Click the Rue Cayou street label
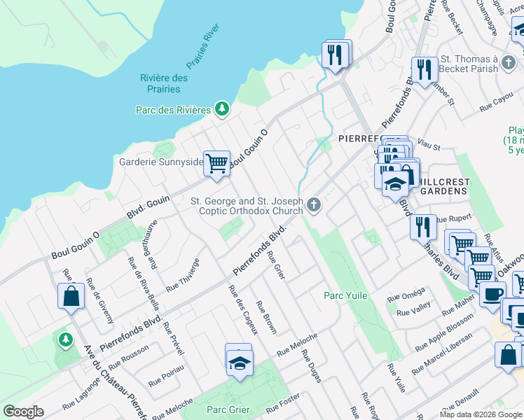 click(x=496, y=102)
